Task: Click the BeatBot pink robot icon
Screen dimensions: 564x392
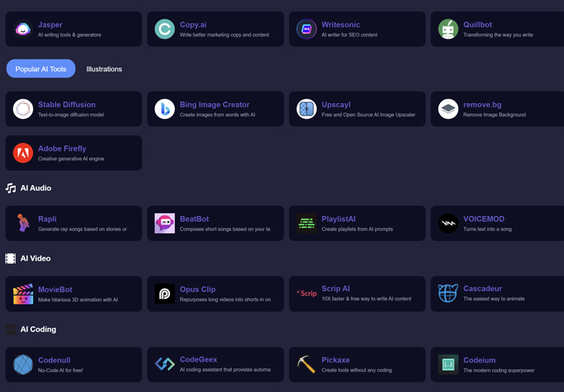Action: point(164,223)
